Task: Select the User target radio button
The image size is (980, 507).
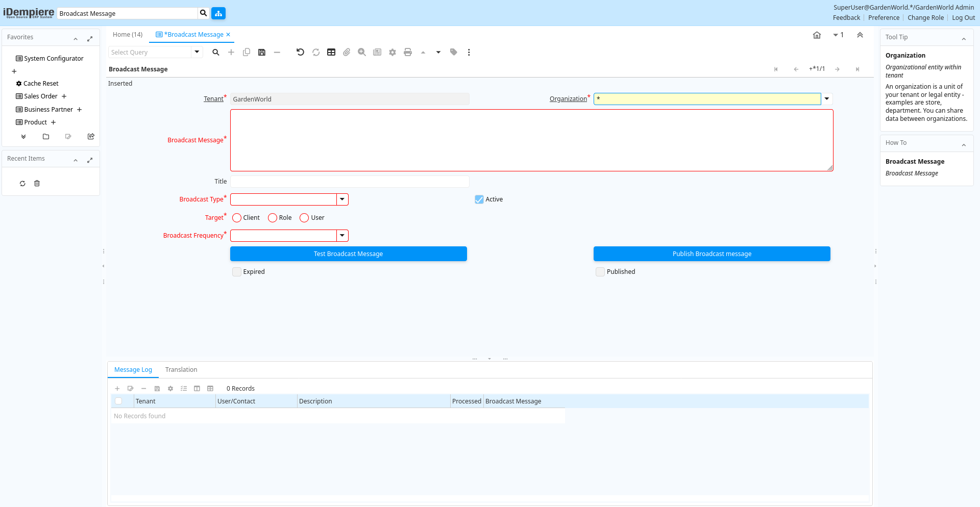Action: pyautogui.click(x=304, y=218)
